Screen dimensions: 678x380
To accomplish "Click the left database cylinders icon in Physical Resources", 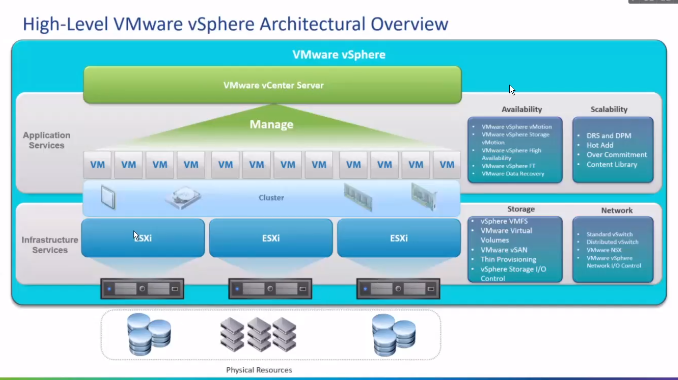I will coord(149,335).
